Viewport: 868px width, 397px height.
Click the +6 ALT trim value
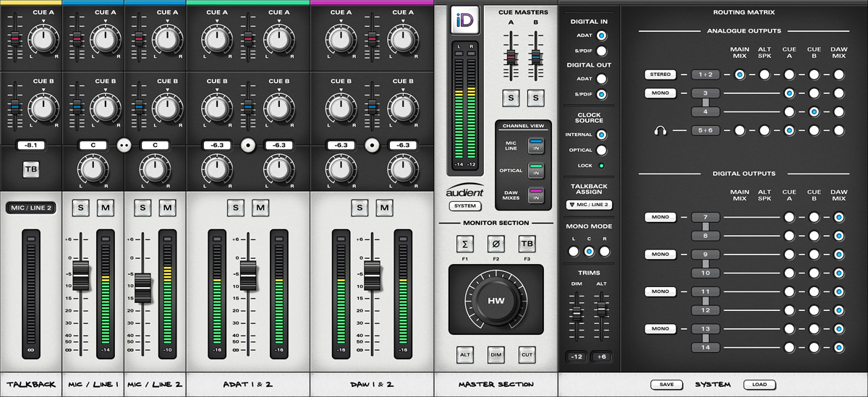[x=602, y=357]
